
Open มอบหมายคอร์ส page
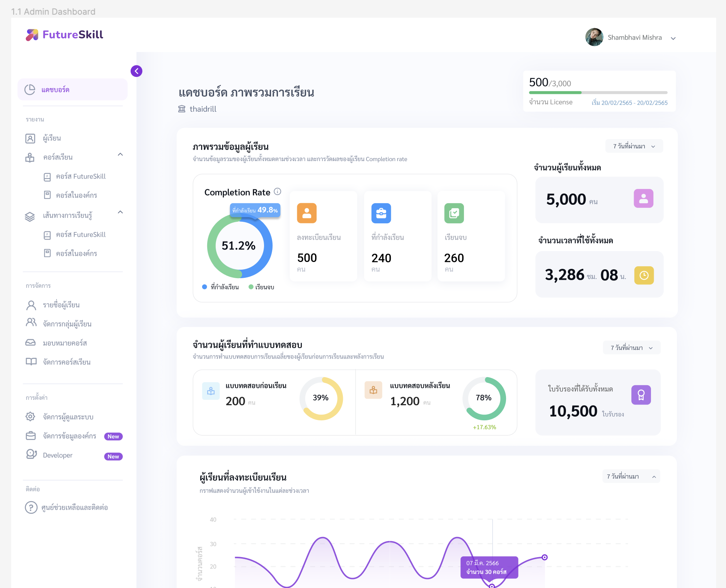[65, 343]
